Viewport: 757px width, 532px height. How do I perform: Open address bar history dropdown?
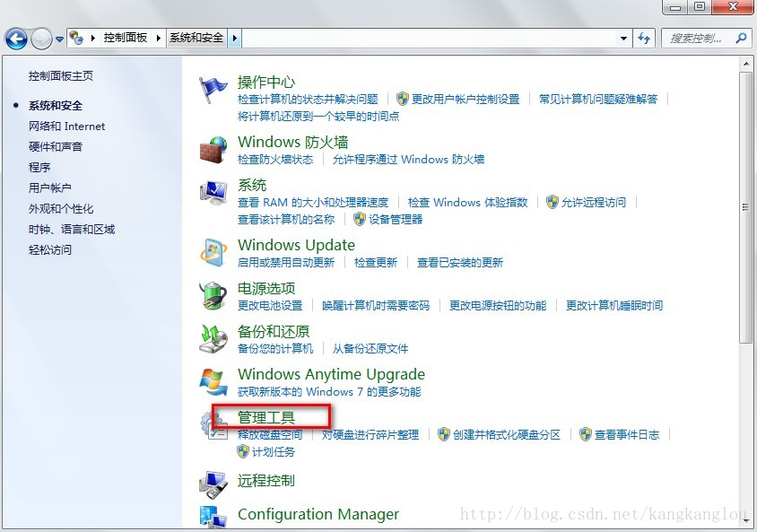click(623, 39)
